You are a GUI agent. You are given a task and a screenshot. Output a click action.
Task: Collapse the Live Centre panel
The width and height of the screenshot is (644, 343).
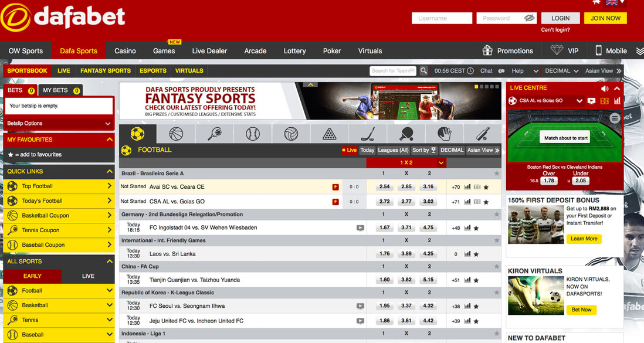tap(617, 89)
